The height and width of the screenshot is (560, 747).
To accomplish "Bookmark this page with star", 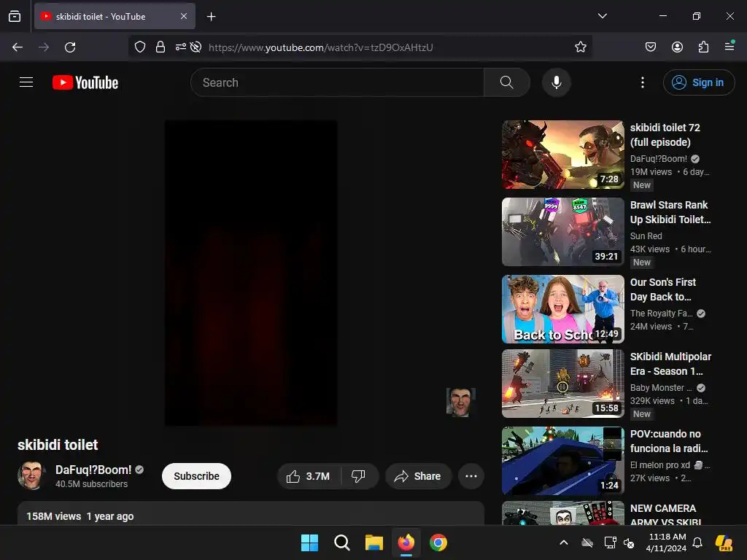I will point(580,47).
